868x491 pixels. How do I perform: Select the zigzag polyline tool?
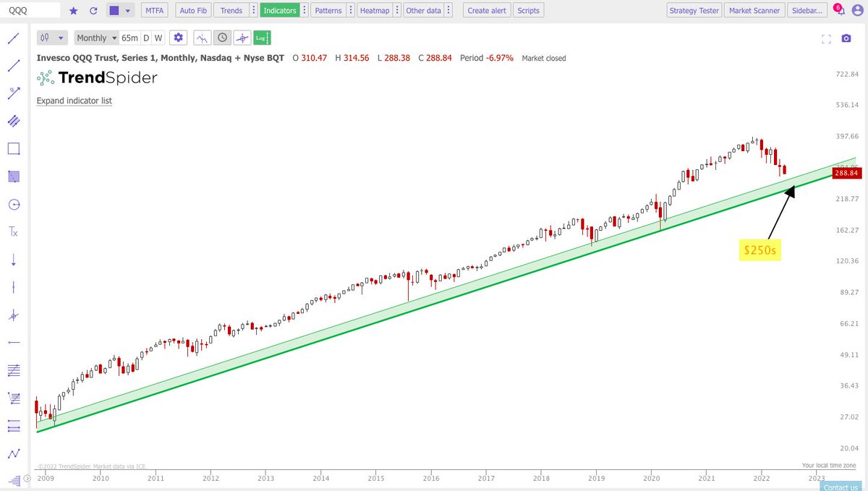tap(13, 453)
